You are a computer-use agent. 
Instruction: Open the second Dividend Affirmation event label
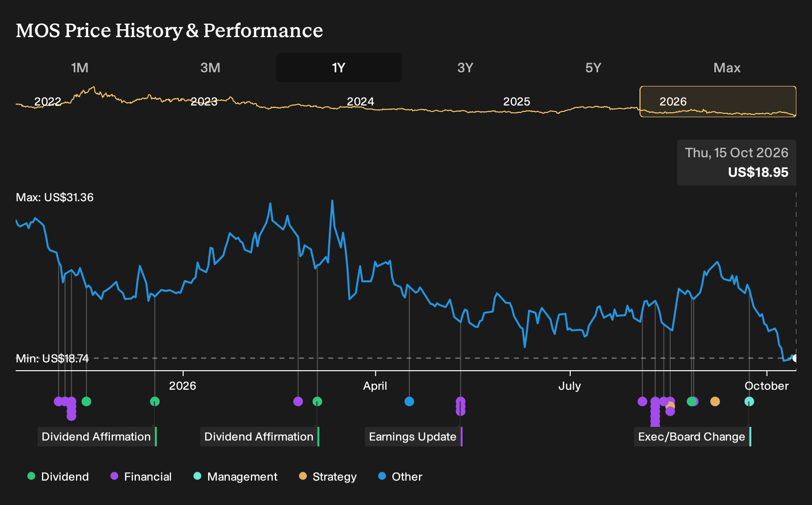tap(260, 437)
